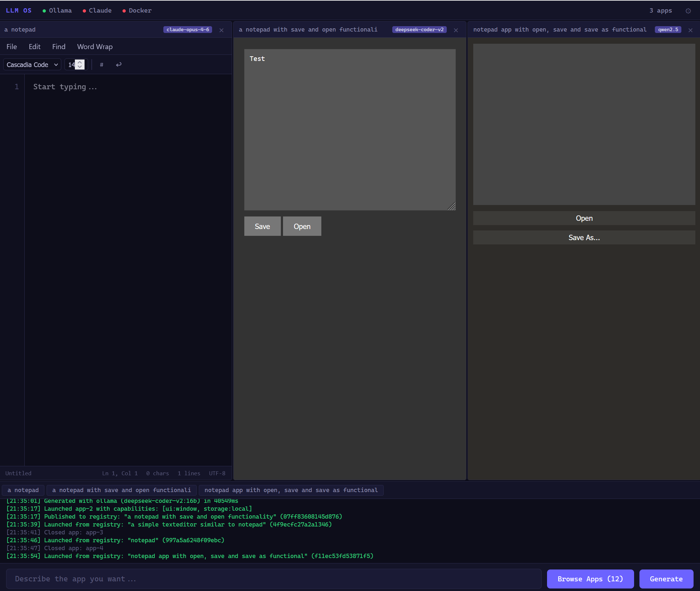700x591 pixels.
Task: Open Browse Apps (12)
Action: pyautogui.click(x=590, y=579)
